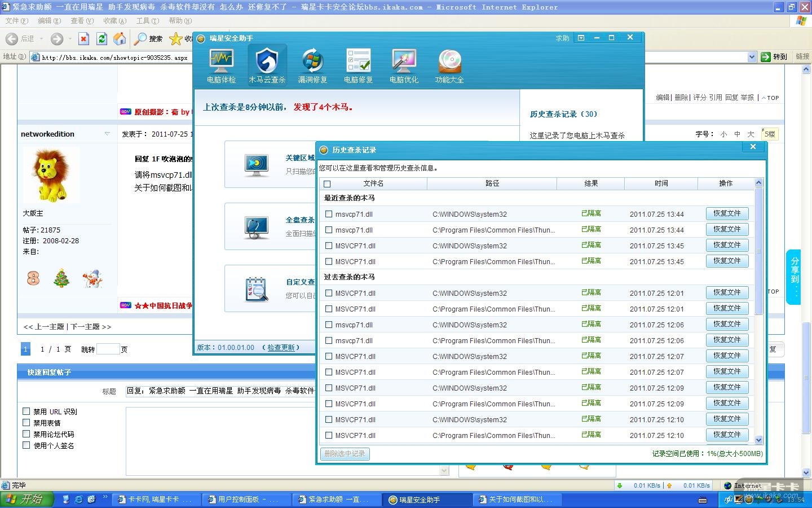The height and width of the screenshot is (508, 812).
Task: Enable 禁用表情 option
Action: click(x=26, y=423)
